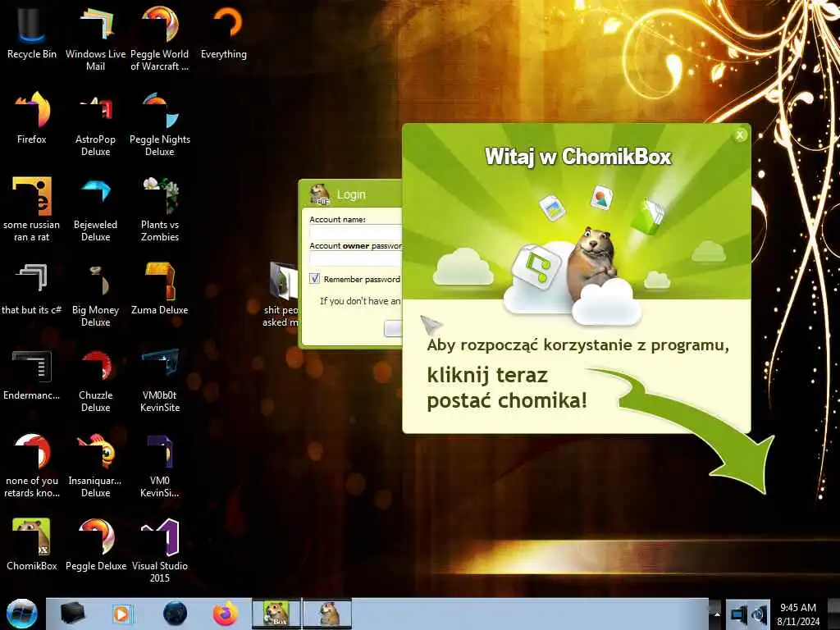Click the partially hidden Login window button
The height and width of the screenshot is (630, 840).
tap(393, 328)
